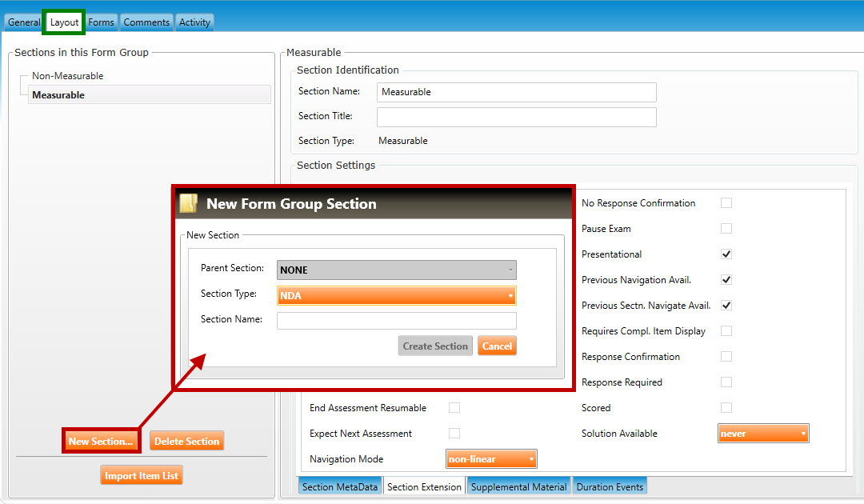Uncheck the Presentational checkbox
Viewport: 864px width, 504px height.
(726, 254)
